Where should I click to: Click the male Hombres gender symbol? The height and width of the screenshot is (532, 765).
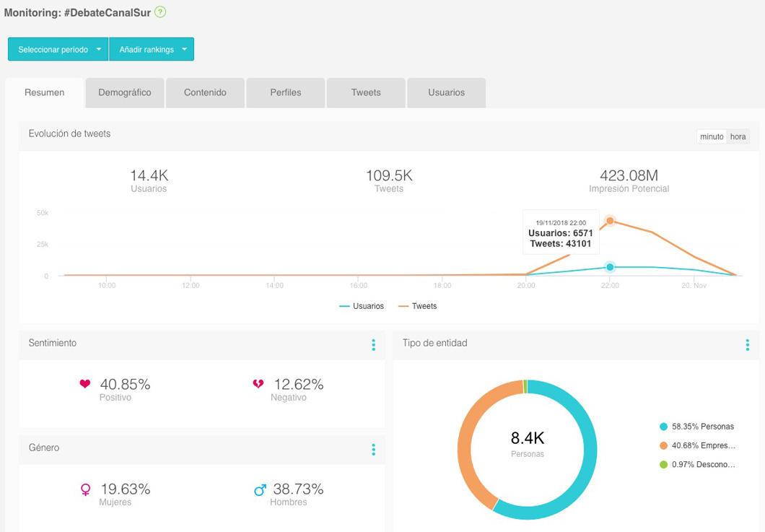point(260,490)
